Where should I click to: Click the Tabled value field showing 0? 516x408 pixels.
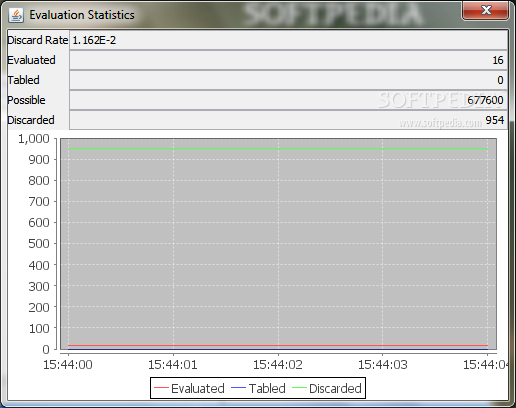click(288, 80)
